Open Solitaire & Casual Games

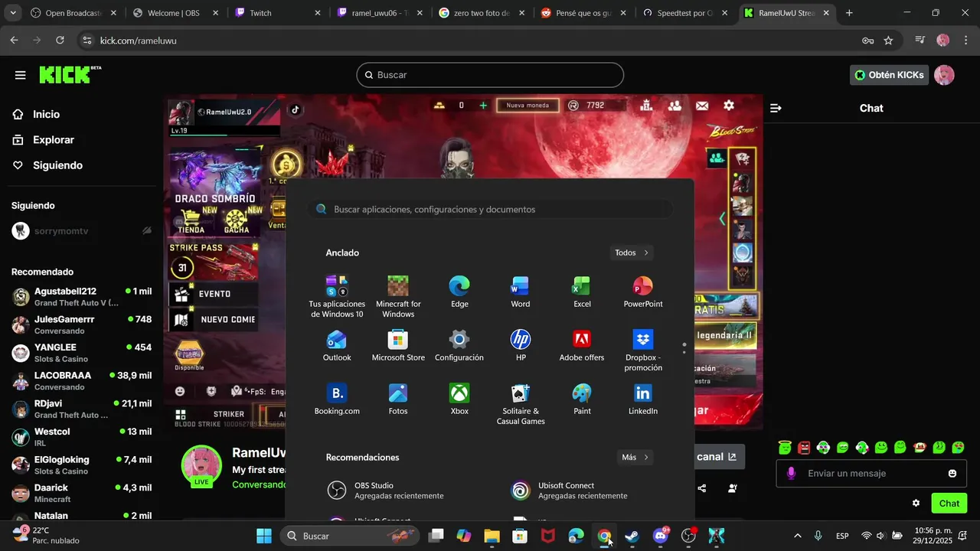[x=521, y=404]
